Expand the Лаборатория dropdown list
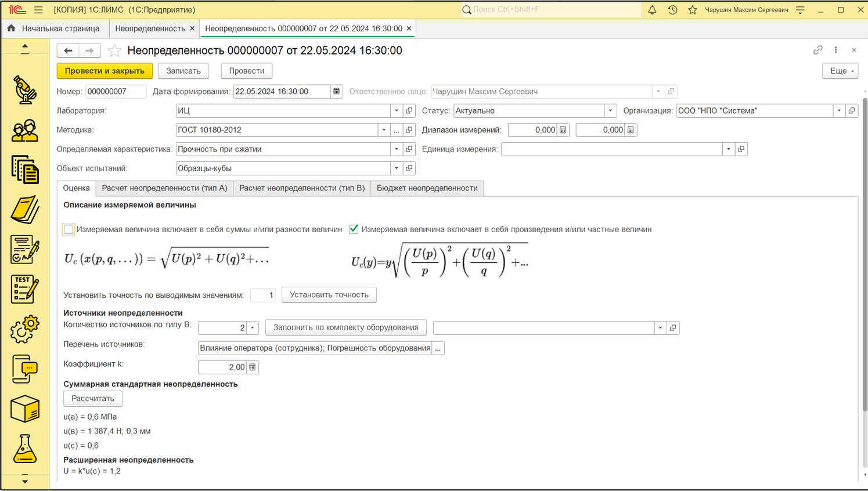The width and height of the screenshot is (868, 491). [397, 111]
